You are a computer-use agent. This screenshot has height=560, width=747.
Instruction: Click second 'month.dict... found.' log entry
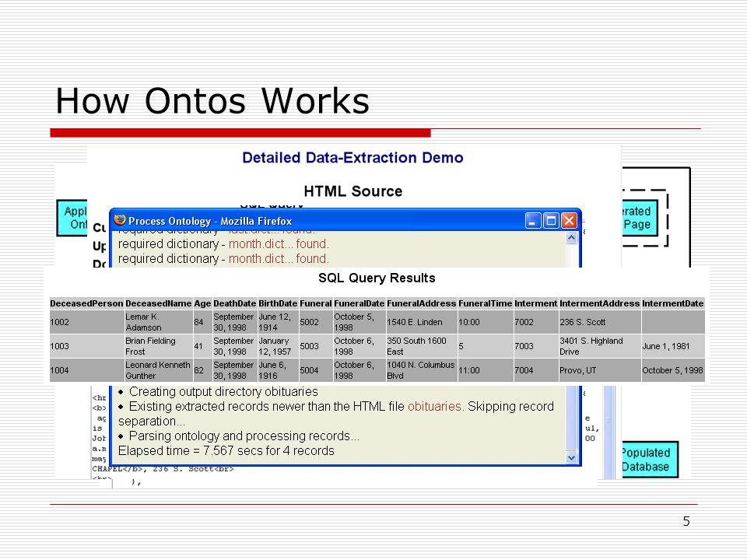[x=279, y=258]
